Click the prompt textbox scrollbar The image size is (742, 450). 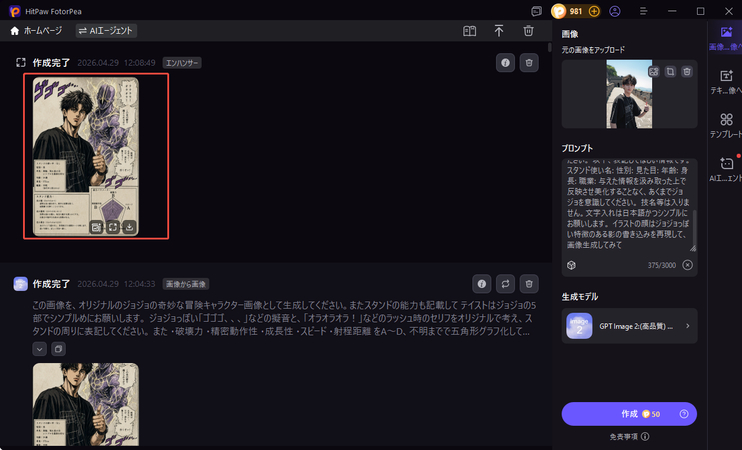pyautogui.click(x=694, y=227)
